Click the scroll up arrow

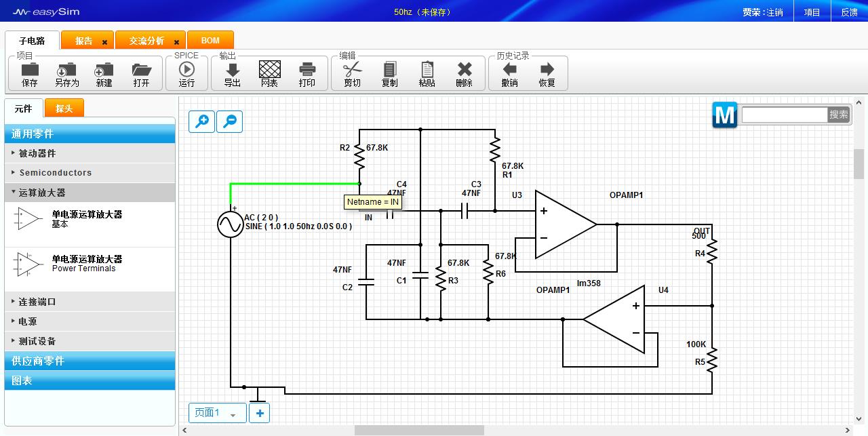(x=859, y=102)
